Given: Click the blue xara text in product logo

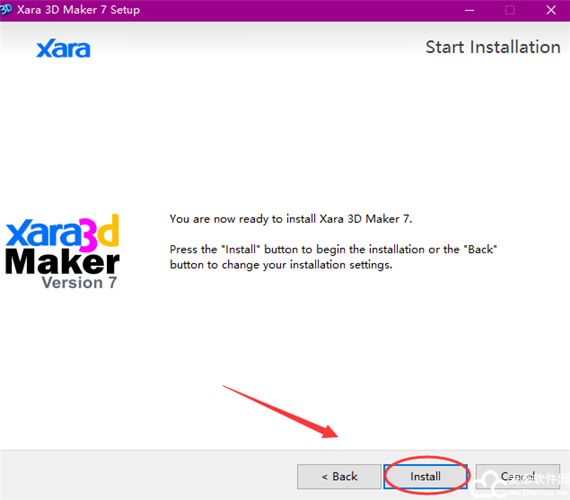Looking at the screenshot, I should [43, 233].
